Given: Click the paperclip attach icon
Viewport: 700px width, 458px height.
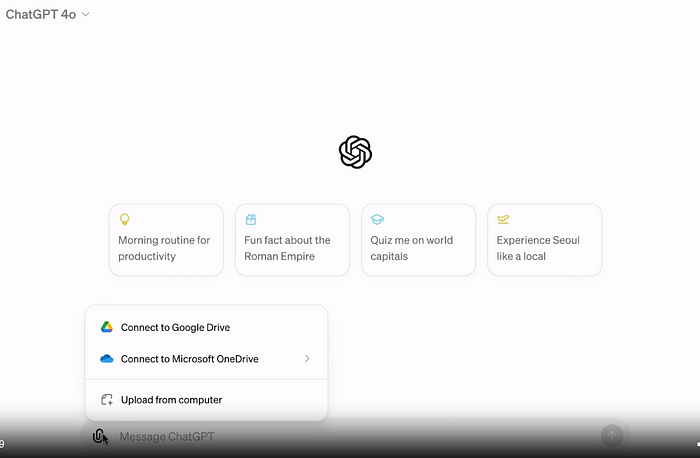Looking at the screenshot, I should (x=98, y=436).
